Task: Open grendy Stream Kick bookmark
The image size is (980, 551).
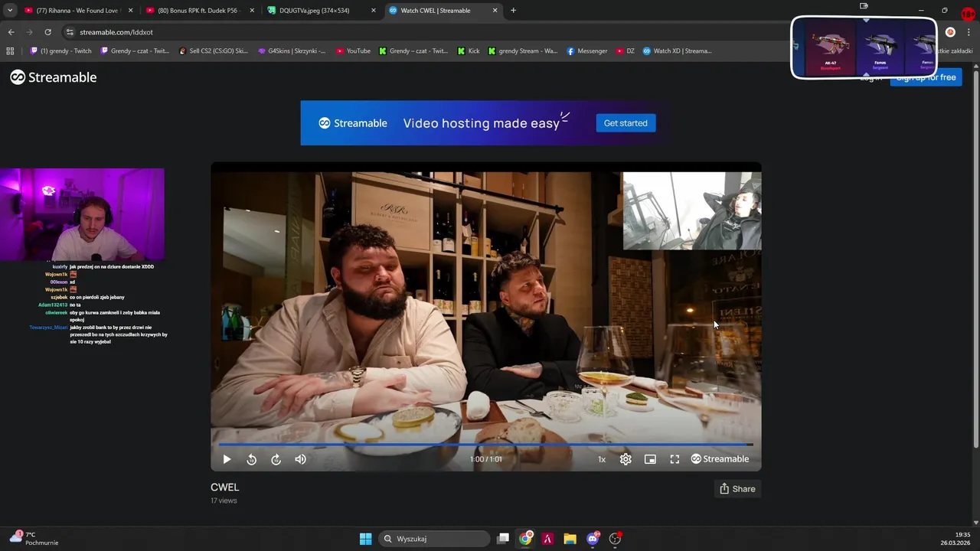Action: point(524,51)
